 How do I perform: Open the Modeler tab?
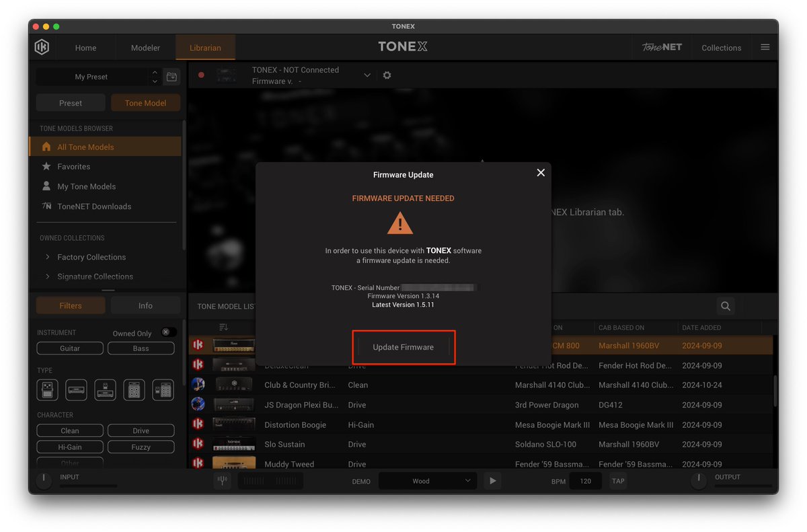click(145, 48)
